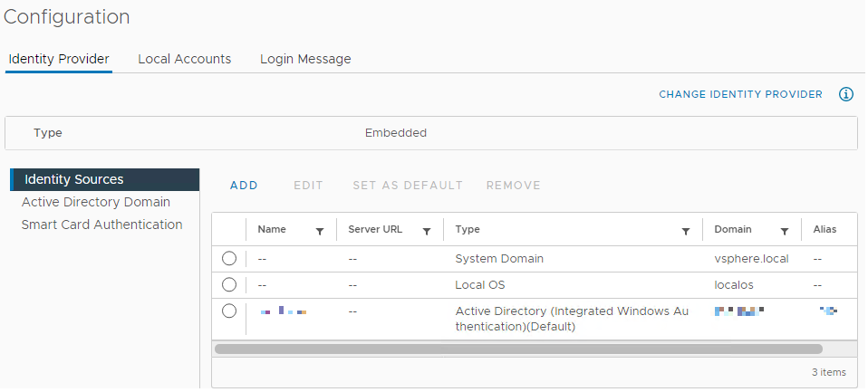
Task: Click the horizontal table scrollbar
Action: 518,349
